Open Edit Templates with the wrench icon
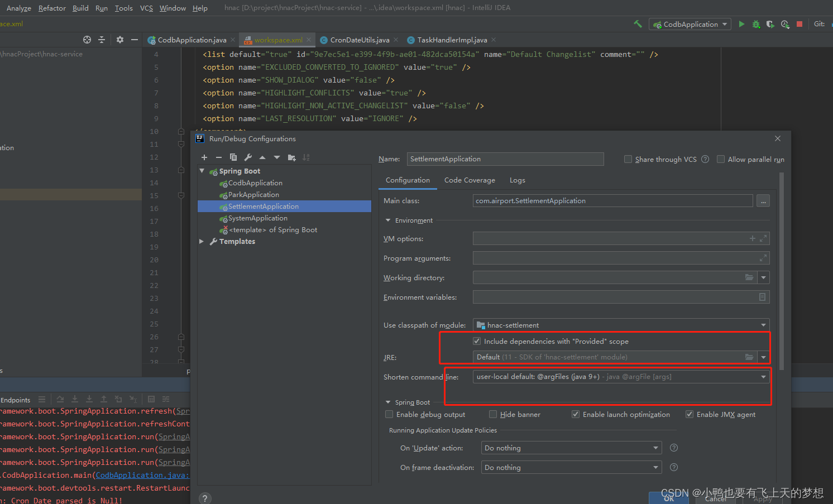Screen dimensions: 833x504 click(247, 157)
